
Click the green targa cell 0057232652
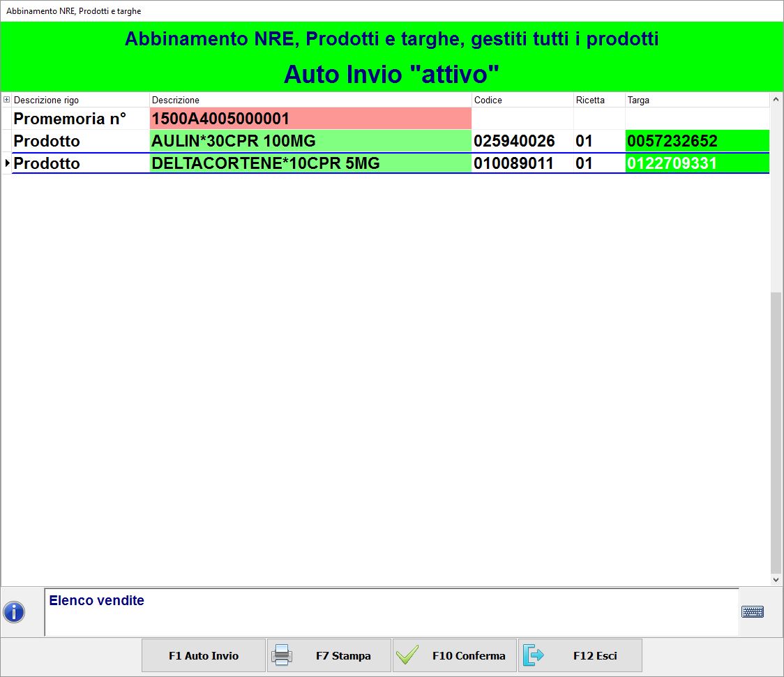click(698, 141)
